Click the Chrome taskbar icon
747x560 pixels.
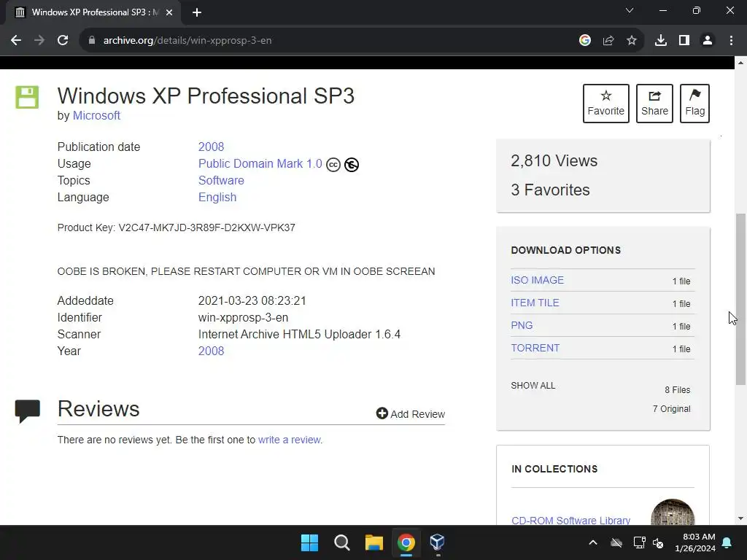click(x=406, y=542)
